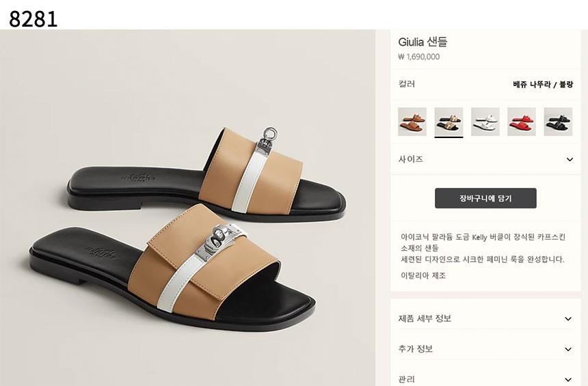Image resolution: width=588 pixels, height=386 pixels.
Task: Click the 베쥬 나뚜라 / 블랑 color name
Action: point(543,85)
